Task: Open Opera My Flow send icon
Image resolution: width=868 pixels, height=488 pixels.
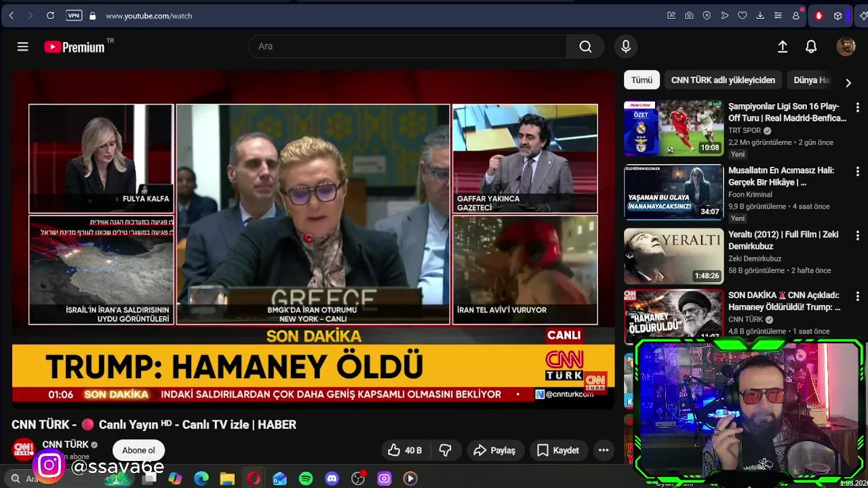Action: (x=725, y=16)
